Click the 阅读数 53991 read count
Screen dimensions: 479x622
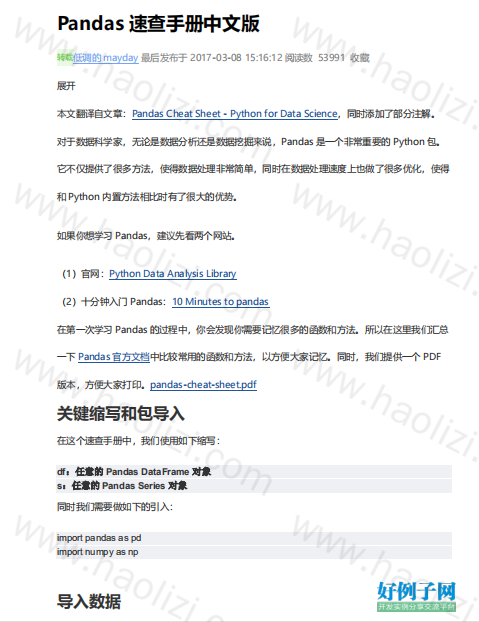click(315, 58)
